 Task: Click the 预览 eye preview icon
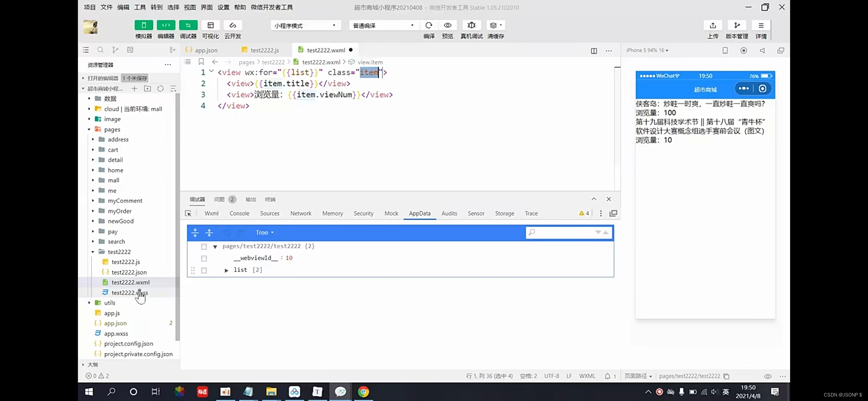point(447,25)
